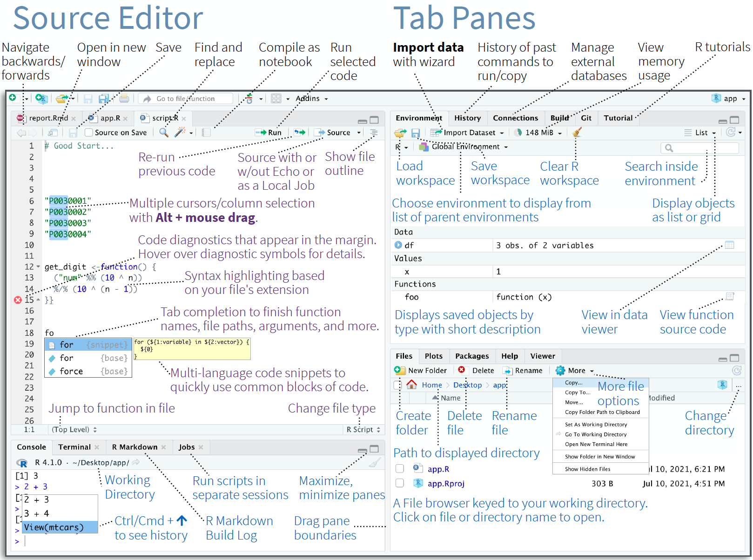Show the document outline
753x560 pixels.
pos(374,133)
